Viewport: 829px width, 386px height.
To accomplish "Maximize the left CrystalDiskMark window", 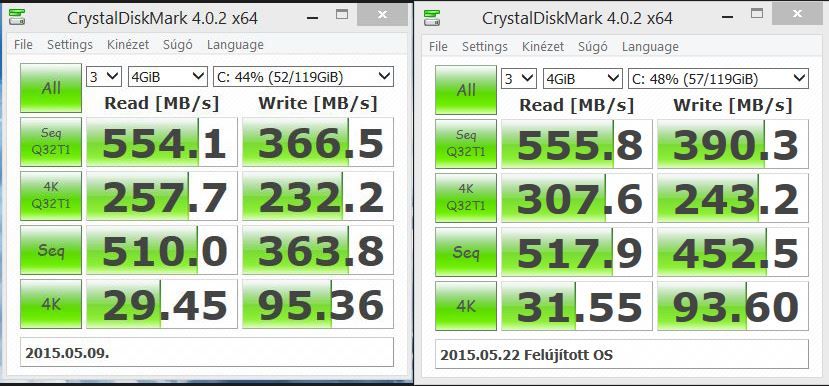I will pos(342,15).
